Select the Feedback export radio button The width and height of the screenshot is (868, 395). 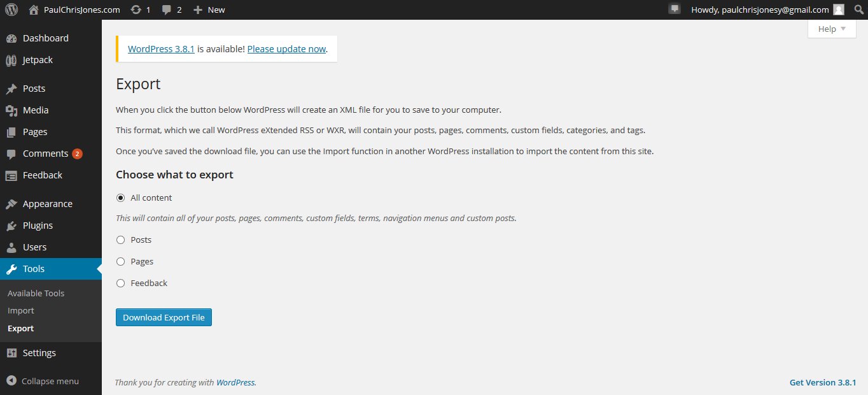[x=120, y=283]
